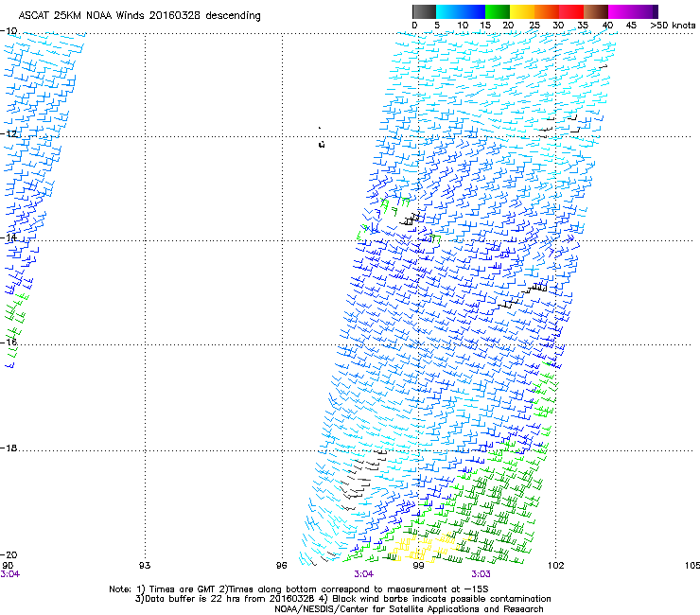Click the purple time label '3:03'

click(481, 574)
